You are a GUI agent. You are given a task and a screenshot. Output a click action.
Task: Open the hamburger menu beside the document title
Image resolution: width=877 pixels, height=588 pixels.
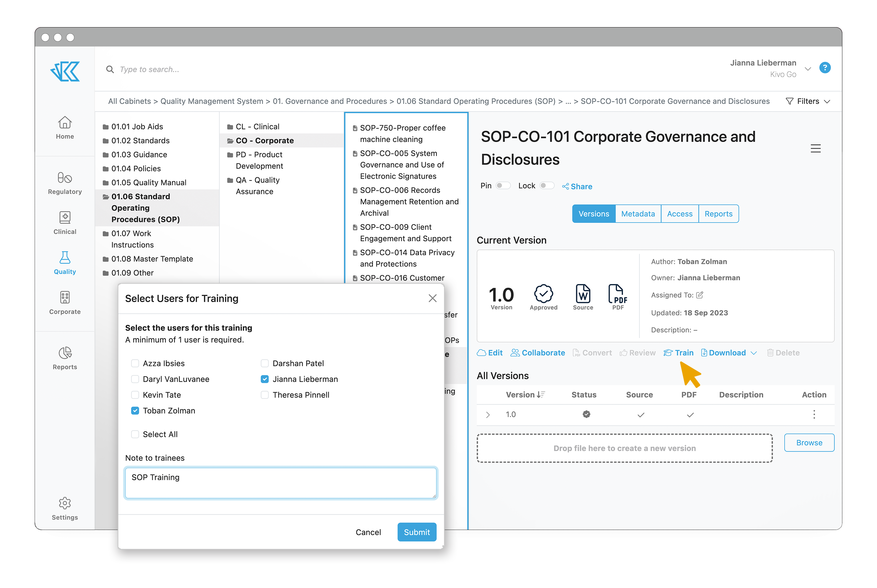point(816,149)
